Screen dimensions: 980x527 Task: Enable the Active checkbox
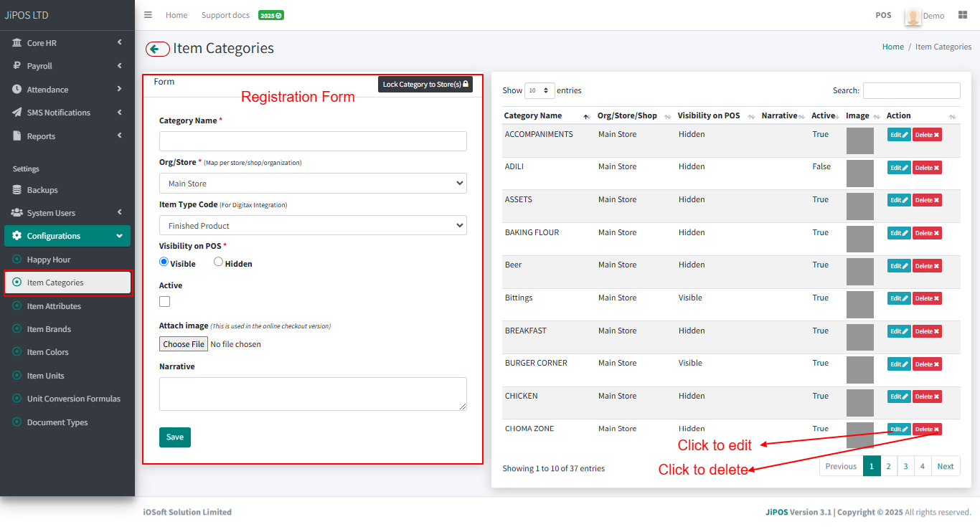click(164, 301)
